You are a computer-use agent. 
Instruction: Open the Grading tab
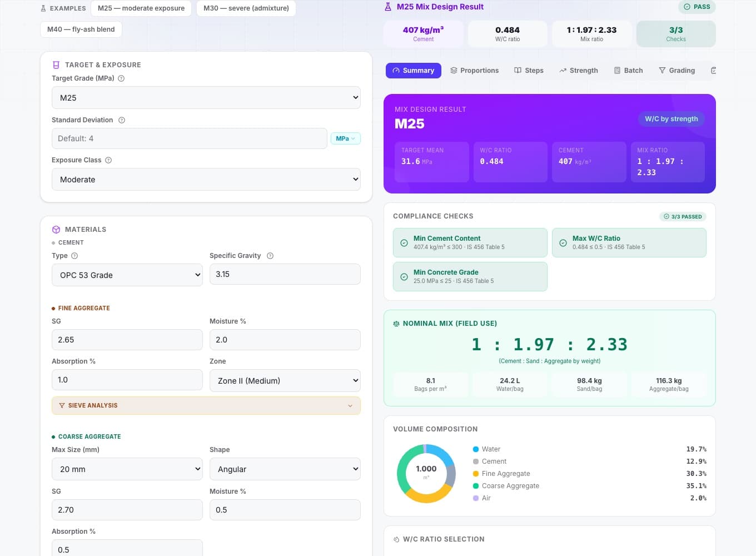point(677,71)
